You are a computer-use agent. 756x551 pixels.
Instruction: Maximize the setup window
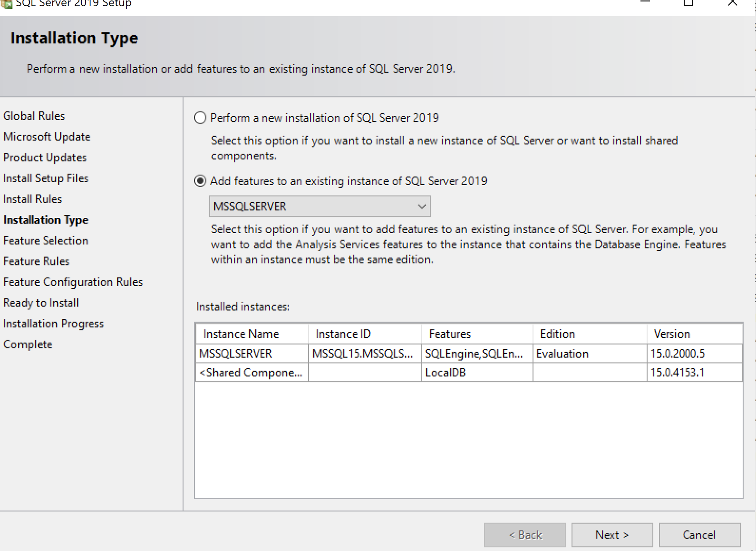point(688,3)
